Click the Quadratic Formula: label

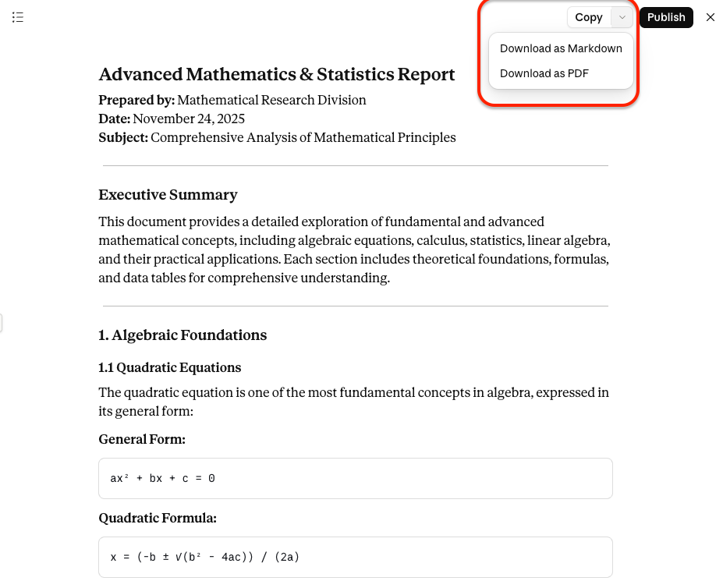(x=158, y=518)
